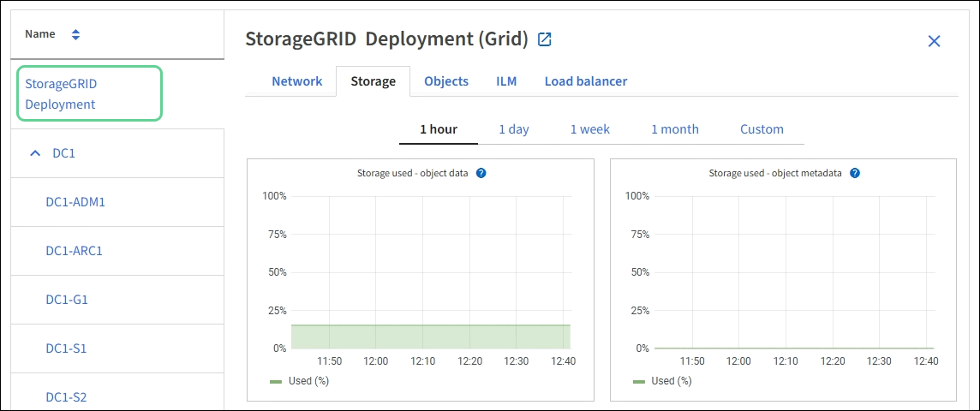Screen dimensions: 980x411
Task: Open the Load balancer tab
Action: tap(586, 81)
